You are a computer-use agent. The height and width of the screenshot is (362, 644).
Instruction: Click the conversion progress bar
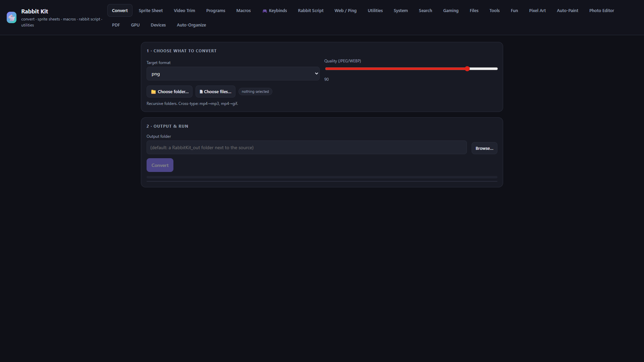pyautogui.click(x=322, y=177)
